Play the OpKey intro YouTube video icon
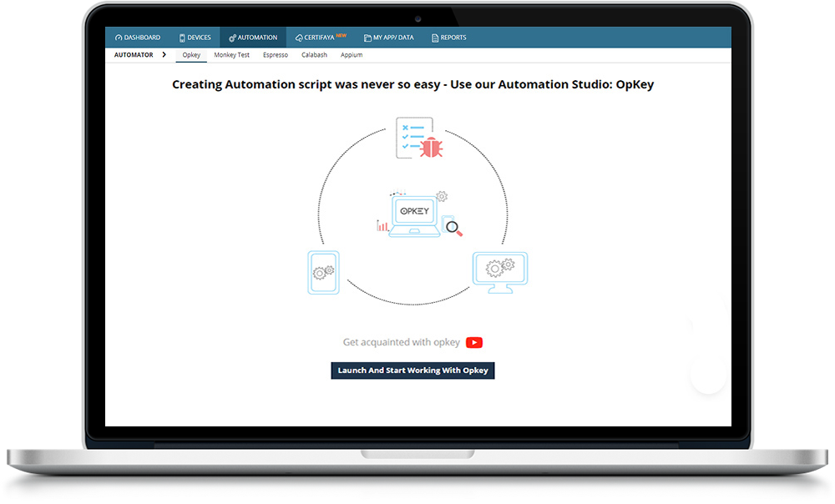The width and height of the screenshot is (835, 504). [x=473, y=342]
